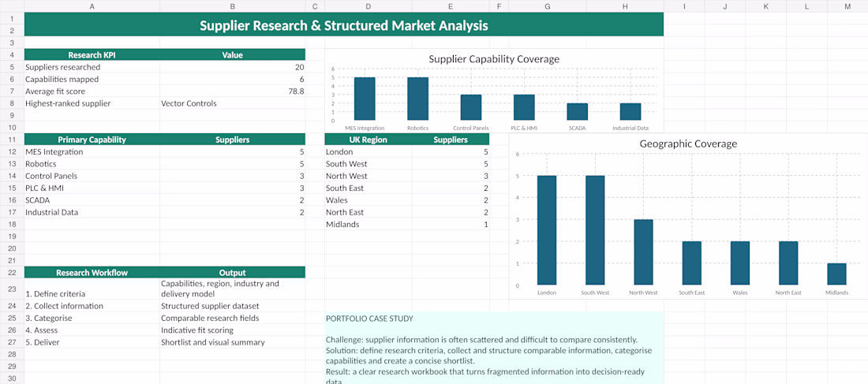Screen dimensions: 868x384
Task: Click the 'PLC & HMI' table cell
Action: click(x=92, y=188)
